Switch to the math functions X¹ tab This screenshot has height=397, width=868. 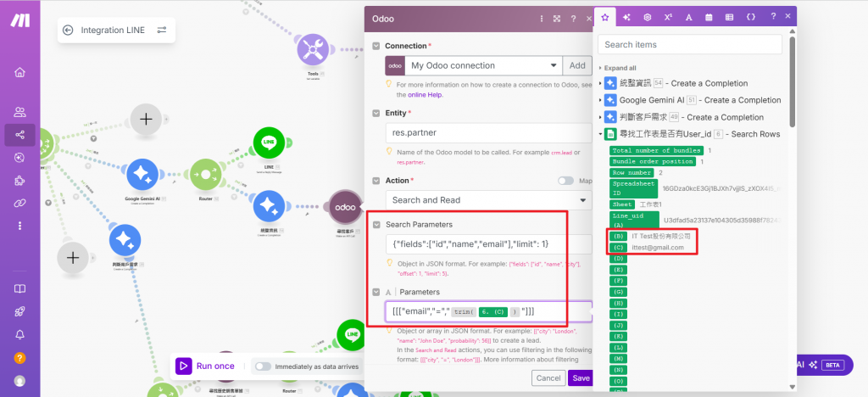668,17
